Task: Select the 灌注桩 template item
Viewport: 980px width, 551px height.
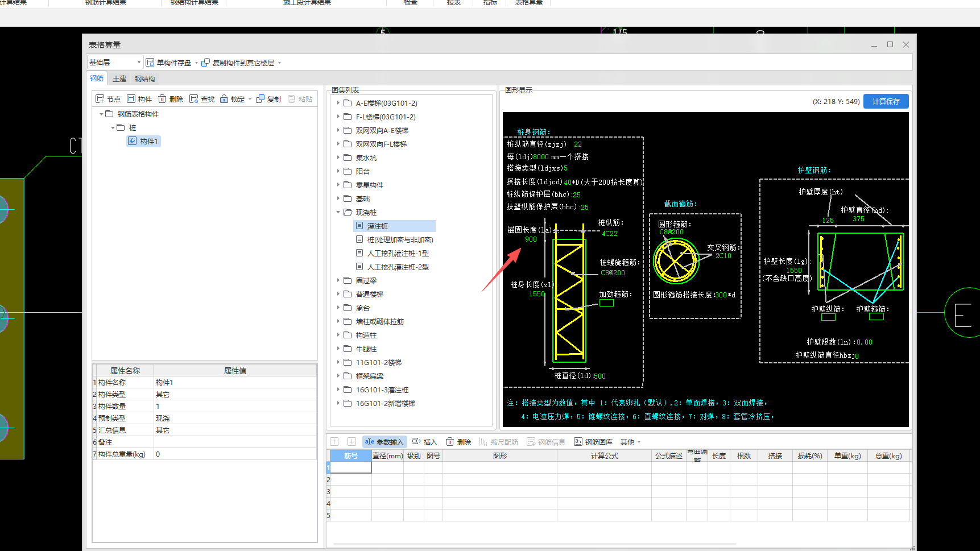Action: [395, 226]
